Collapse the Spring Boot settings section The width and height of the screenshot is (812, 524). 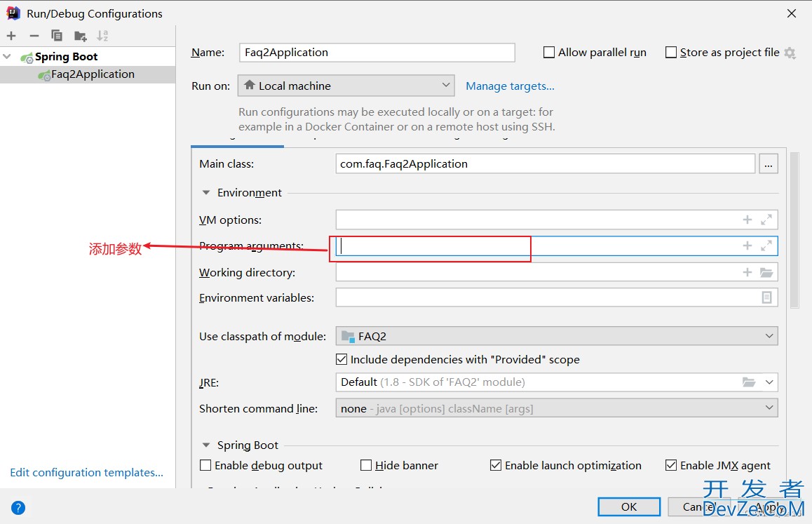206,445
